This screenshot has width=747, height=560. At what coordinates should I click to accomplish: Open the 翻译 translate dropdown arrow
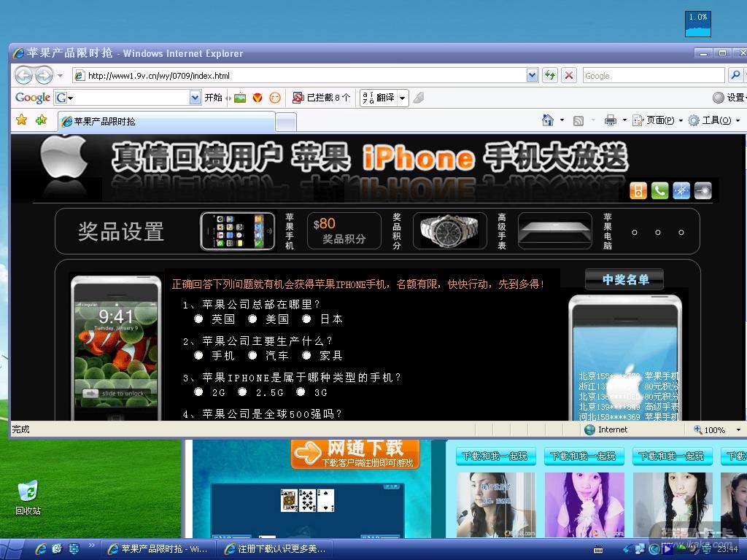pos(403,98)
